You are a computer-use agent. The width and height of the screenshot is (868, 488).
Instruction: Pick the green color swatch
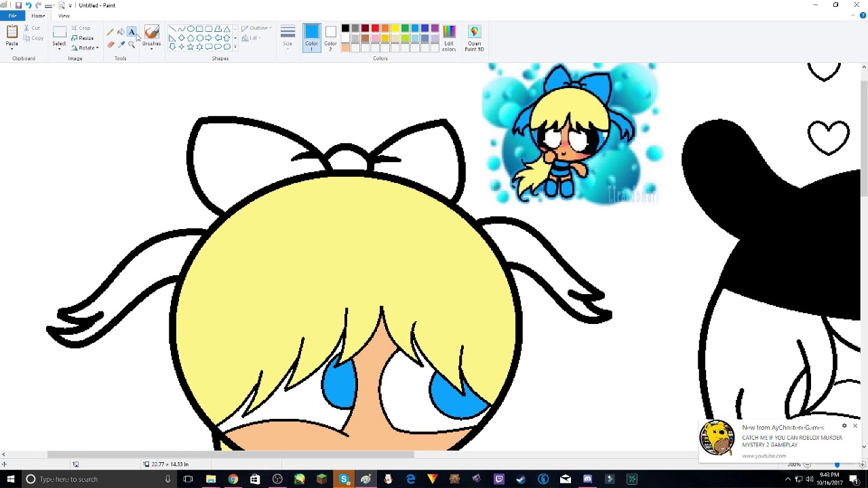pyautogui.click(x=405, y=28)
